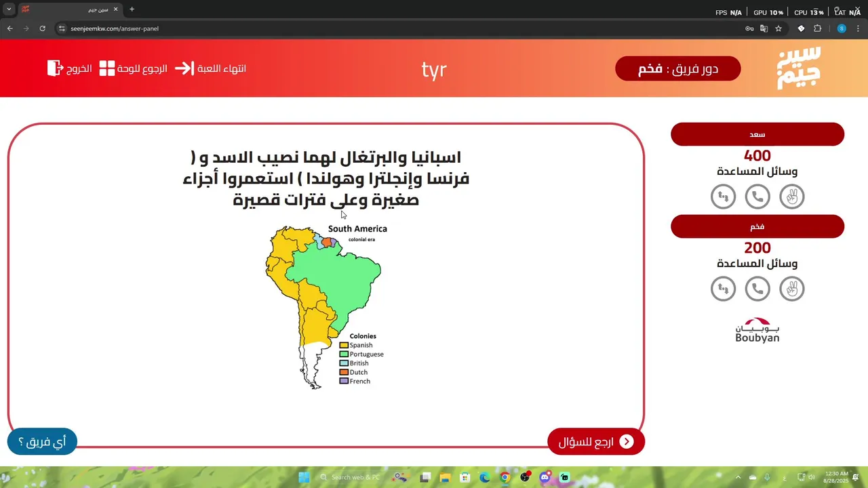Click the green Portuguese legend swatch
This screenshot has width=868, height=488.
pyautogui.click(x=344, y=354)
